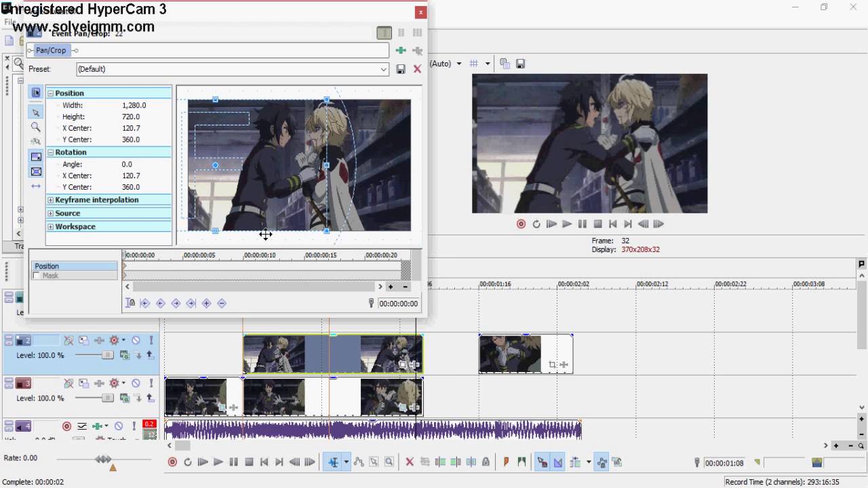
Task: Save the preset with the floppy icon
Action: tap(401, 69)
